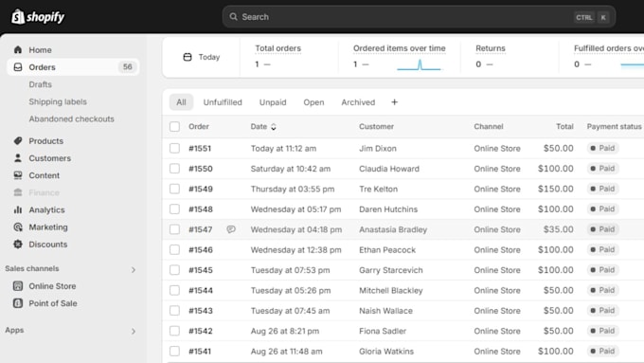Screen dimensions: 644x363
Task: Check the box for order #1541
Action: pyautogui.click(x=174, y=351)
